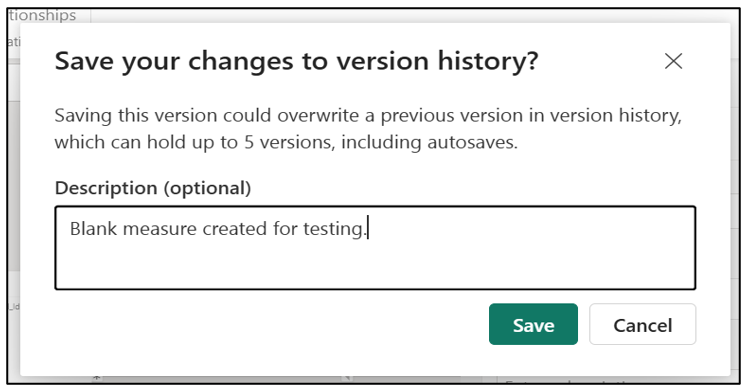Cancel saving to version history
The image size is (744, 391).
pyautogui.click(x=642, y=325)
